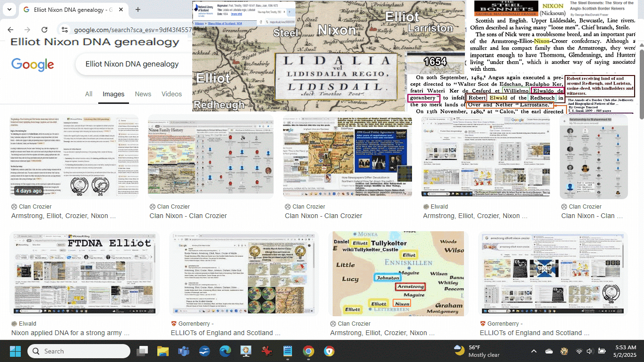644x362 pixels.
Task: Open the tab search chevron in Chrome
Action: 10,9
